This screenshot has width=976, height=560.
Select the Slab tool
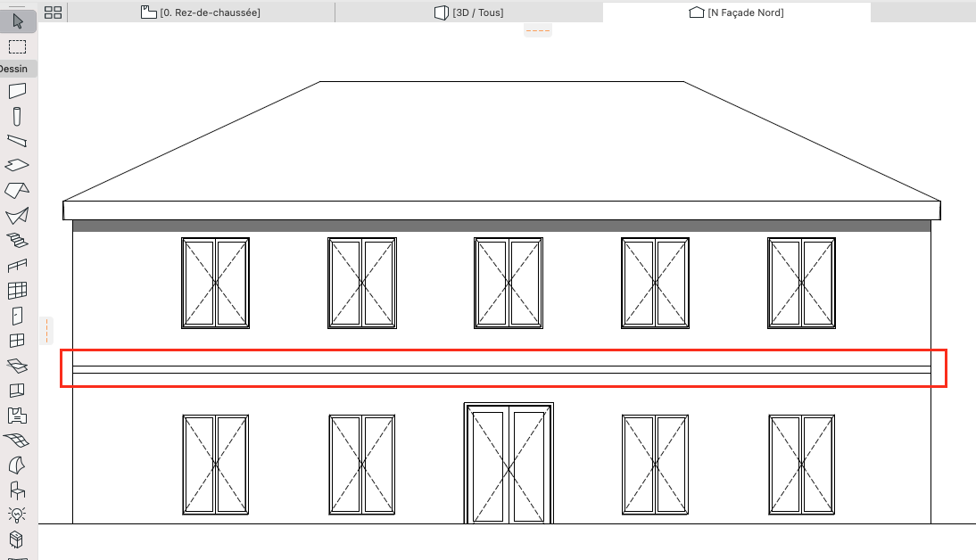coord(18,165)
